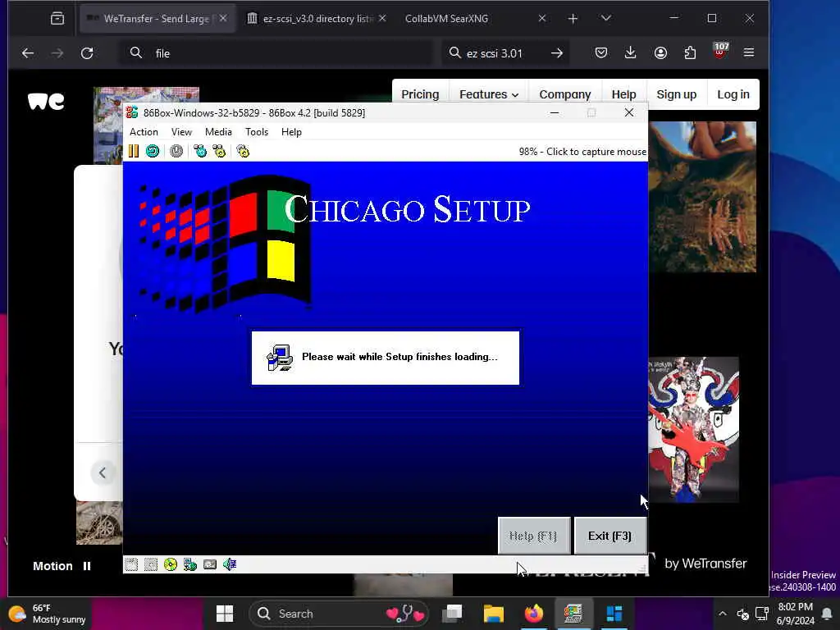840x630 pixels.
Task: Open Firefox downloads panel
Action: click(x=631, y=52)
